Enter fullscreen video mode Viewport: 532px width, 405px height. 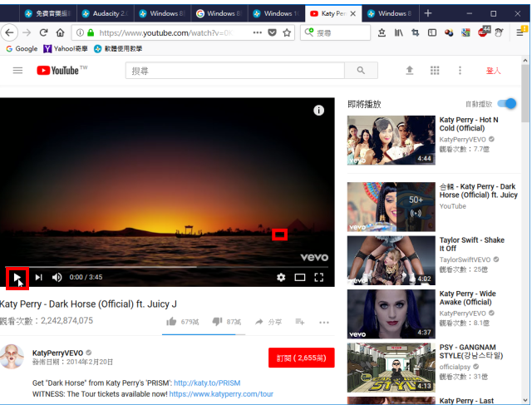pyautogui.click(x=319, y=278)
